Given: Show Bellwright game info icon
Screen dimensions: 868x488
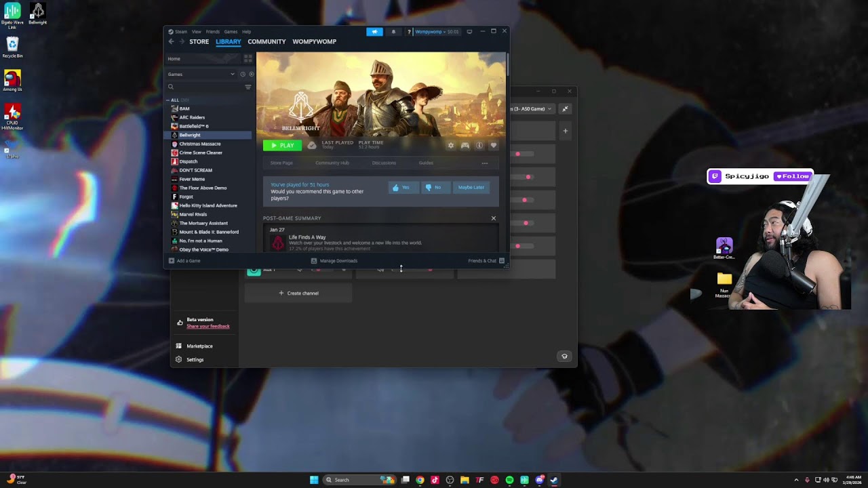Looking at the screenshot, I should [479, 146].
